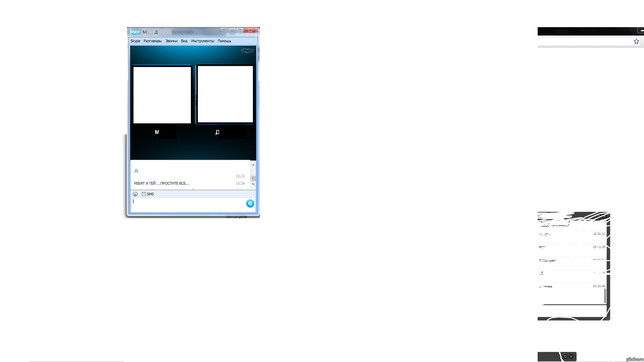Select participant M's video tile
Viewport: 644px width, 362px height.
tap(162, 95)
